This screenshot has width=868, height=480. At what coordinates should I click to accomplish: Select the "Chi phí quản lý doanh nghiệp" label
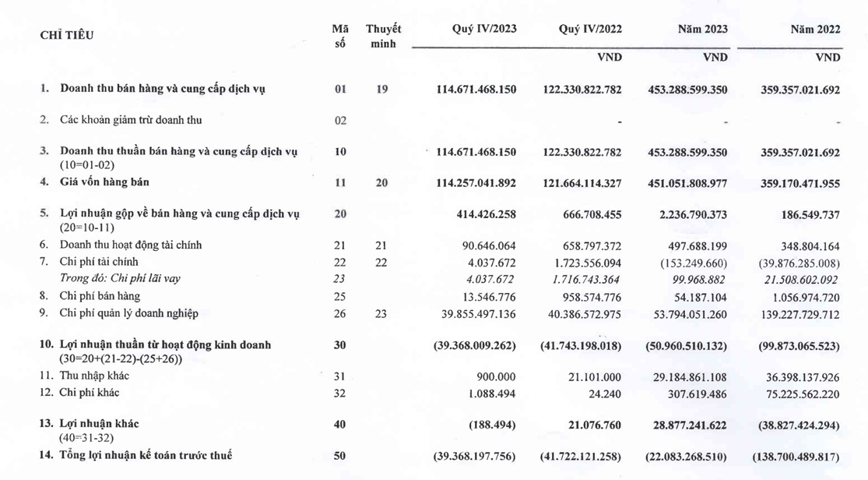(128, 313)
